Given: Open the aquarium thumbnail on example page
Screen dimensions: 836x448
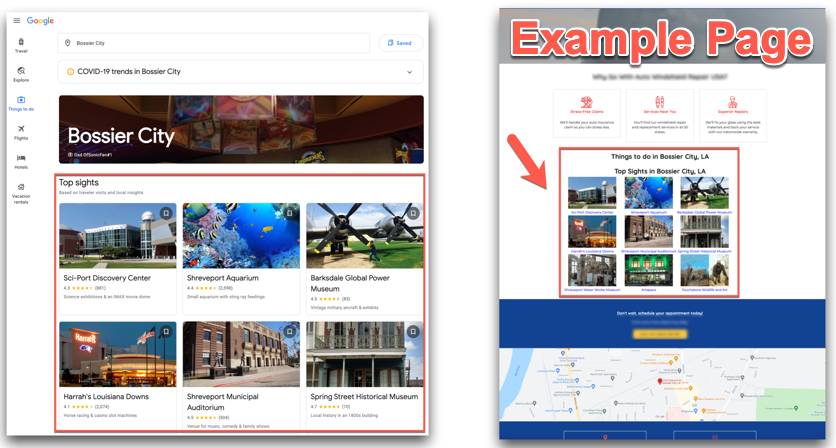Looking at the screenshot, I should (x=649, y=193).
